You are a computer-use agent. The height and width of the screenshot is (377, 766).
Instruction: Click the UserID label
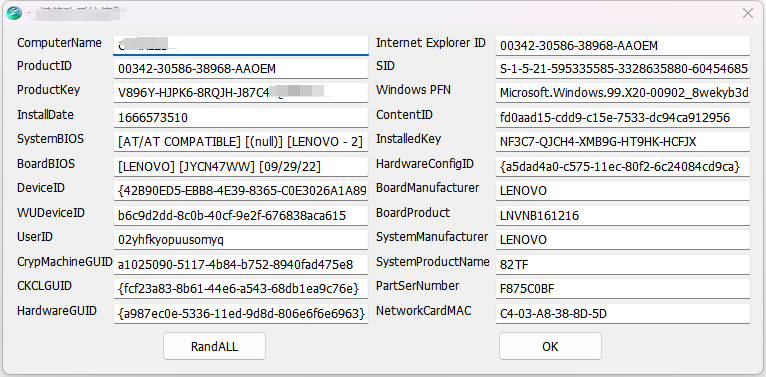click(x=35, y=237)
